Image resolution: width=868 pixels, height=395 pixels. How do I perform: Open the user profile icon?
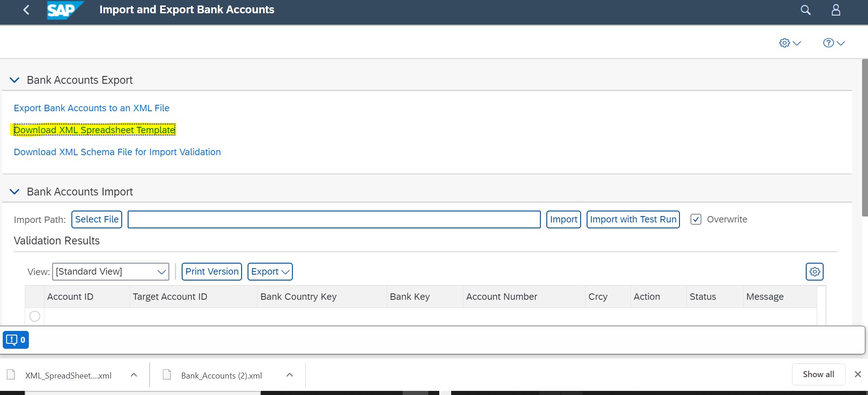point(836,10)
